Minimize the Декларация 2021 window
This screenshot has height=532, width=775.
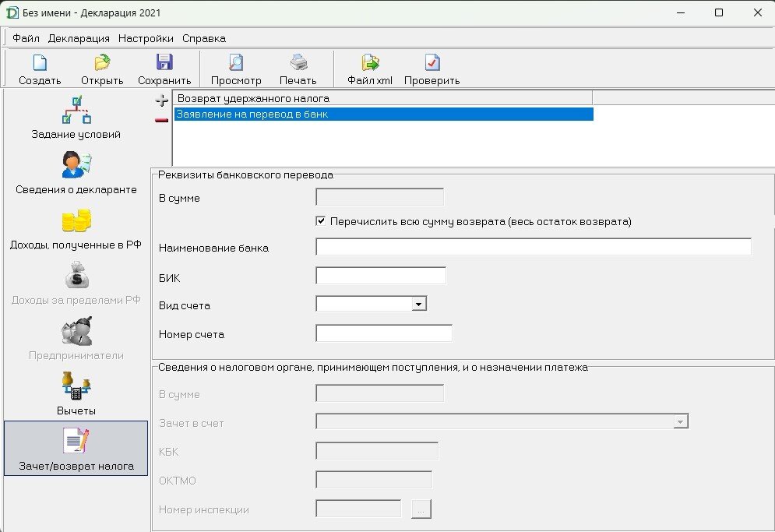[681, 13]
